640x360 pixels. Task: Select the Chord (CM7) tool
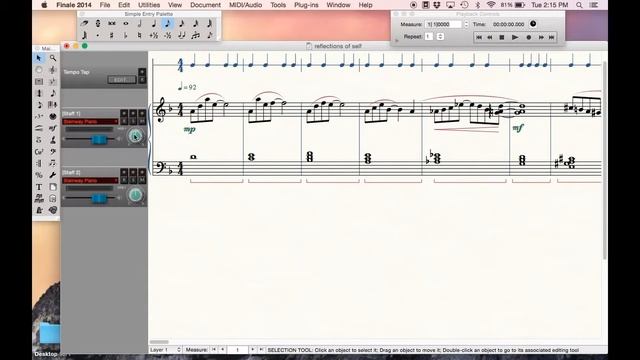39,152
